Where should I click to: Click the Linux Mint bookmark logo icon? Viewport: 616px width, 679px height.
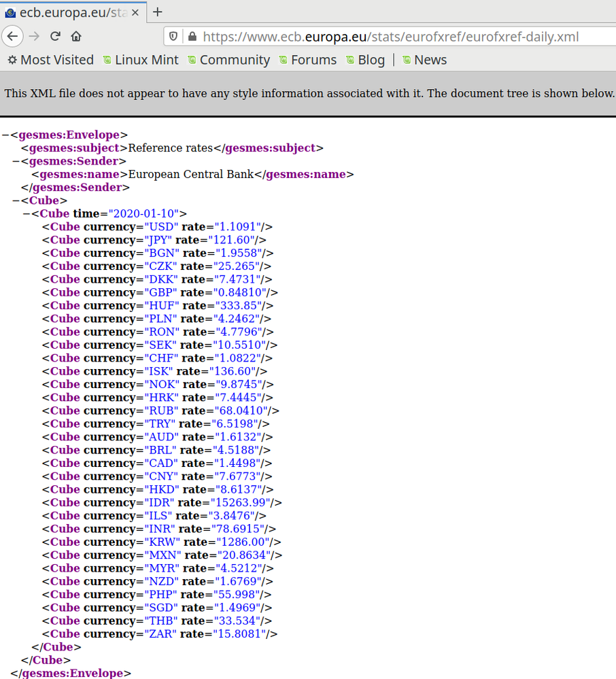point(107,60)
